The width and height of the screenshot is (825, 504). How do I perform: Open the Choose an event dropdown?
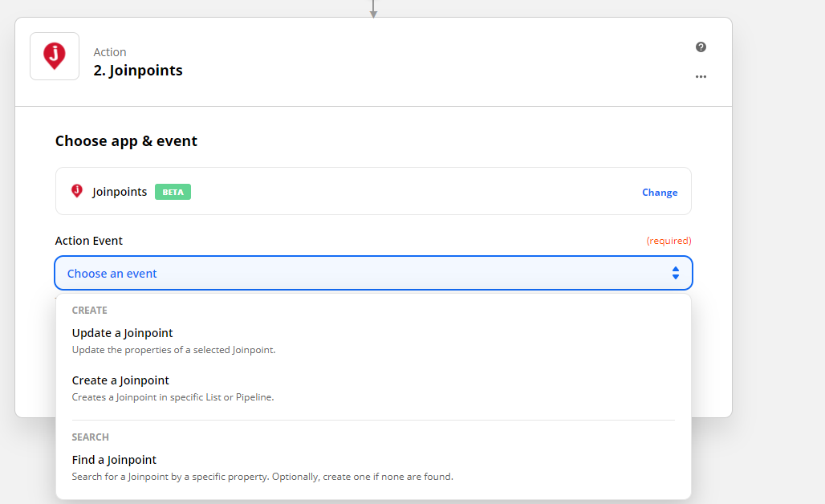point(373,273)
